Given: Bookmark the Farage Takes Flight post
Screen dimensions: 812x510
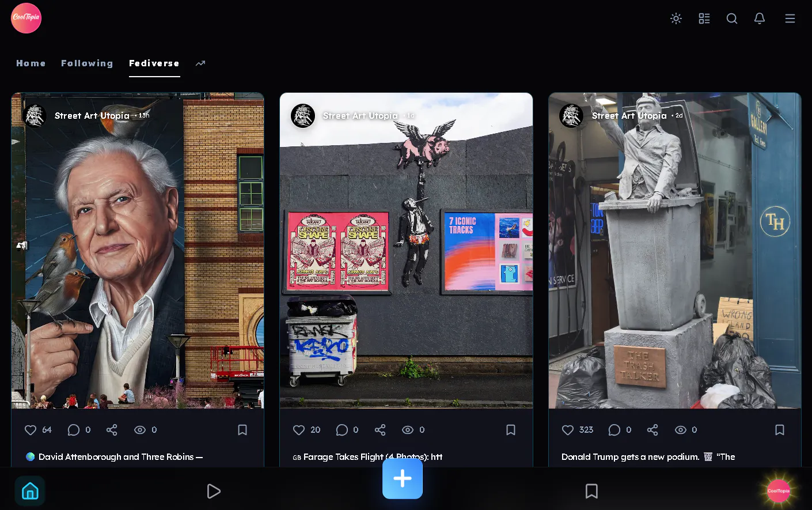Looking at the screenshot, I should click(511, 430).
